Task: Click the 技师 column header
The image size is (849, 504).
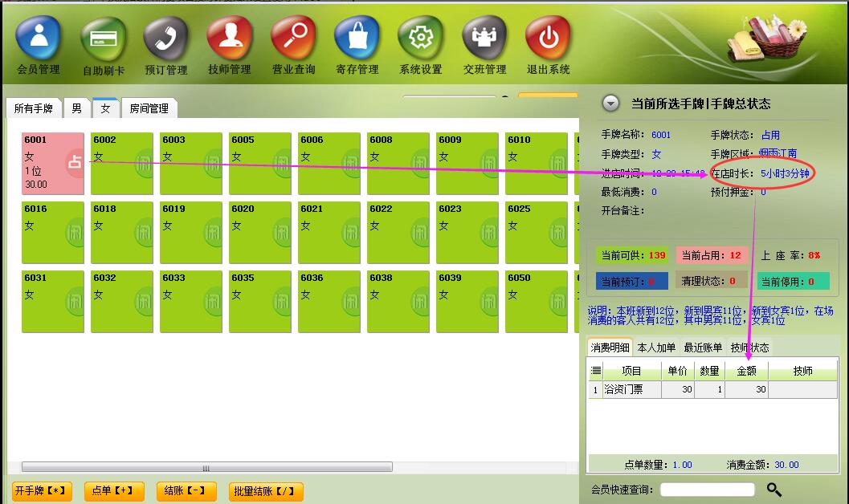Action: tap(802, 371)
